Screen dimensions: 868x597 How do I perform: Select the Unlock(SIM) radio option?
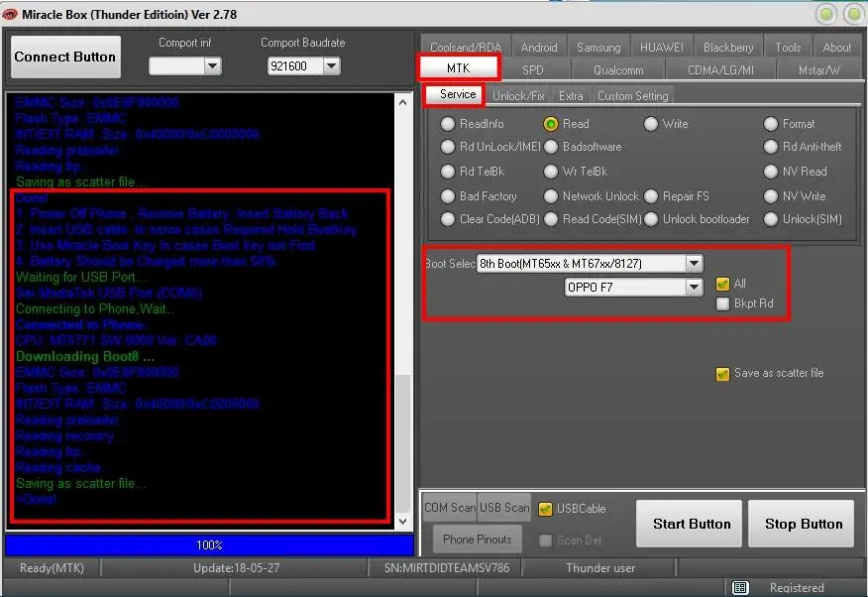coord(771,219)
